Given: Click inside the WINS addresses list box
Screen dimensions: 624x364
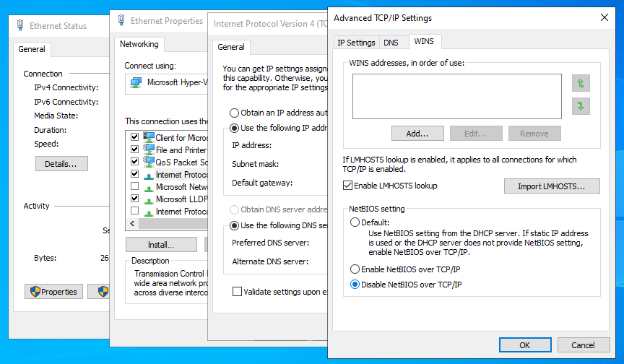Looking at the screenshot, I should pyautogui.click(x=456, y=96).
